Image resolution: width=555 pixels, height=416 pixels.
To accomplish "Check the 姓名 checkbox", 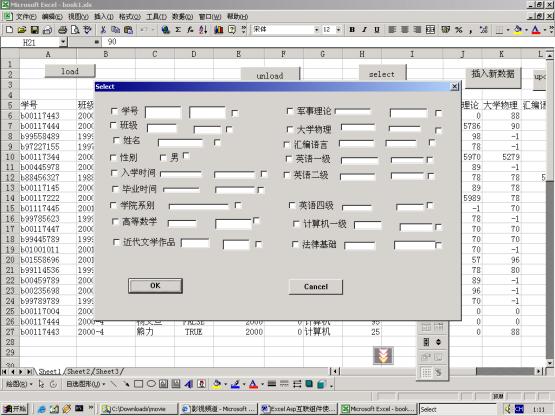I will (116, 140).
